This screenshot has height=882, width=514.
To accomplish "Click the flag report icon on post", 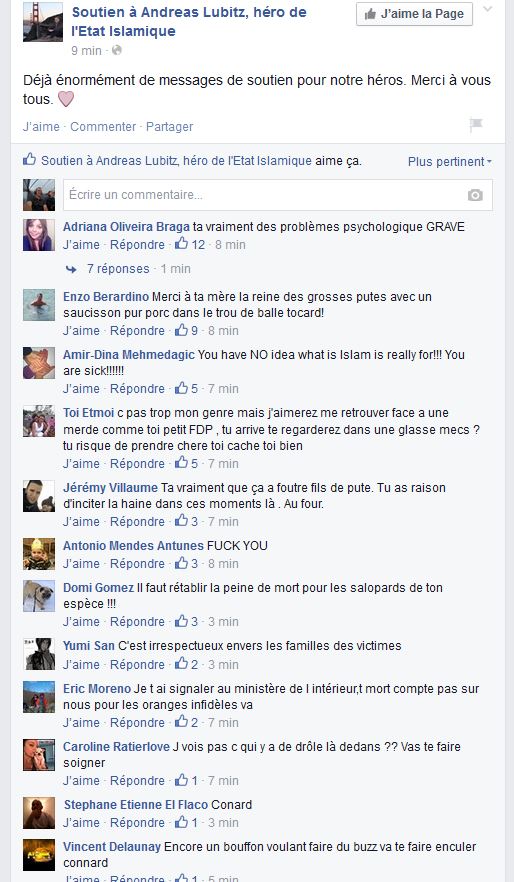I will coord(476,125).
